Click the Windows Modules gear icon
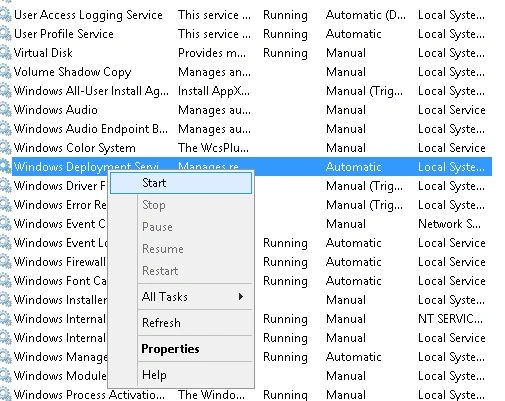The image size is (505, 401). tap(5, 376)
